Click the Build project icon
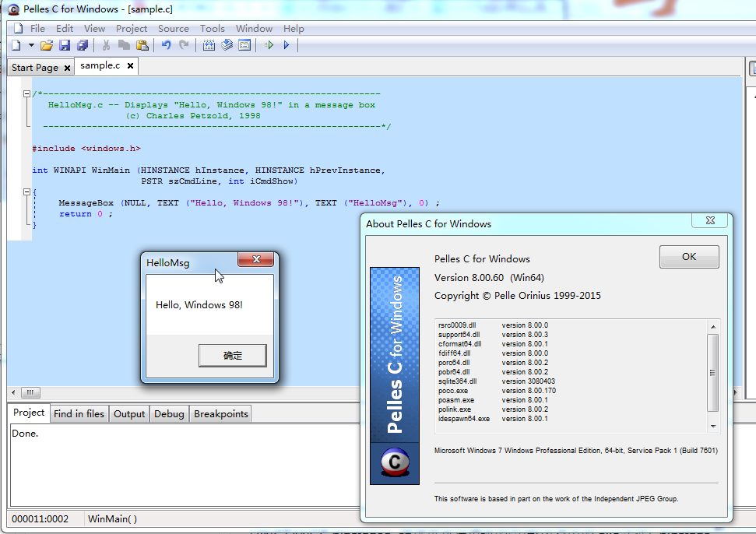The height and width of the screenshot is (534, 756). [x=227, y=45]
